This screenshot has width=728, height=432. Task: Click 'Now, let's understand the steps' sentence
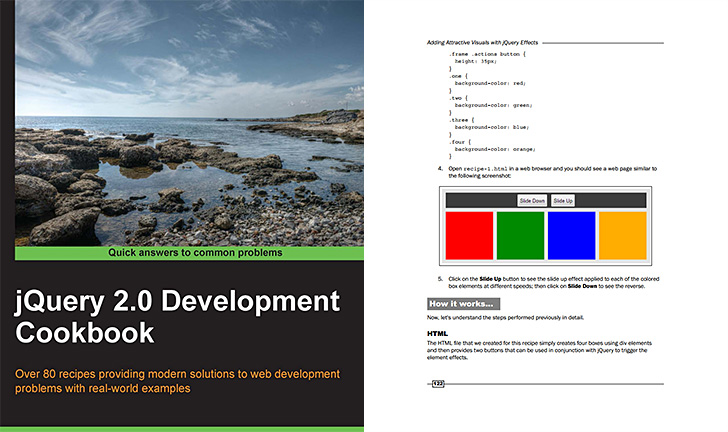505,318
